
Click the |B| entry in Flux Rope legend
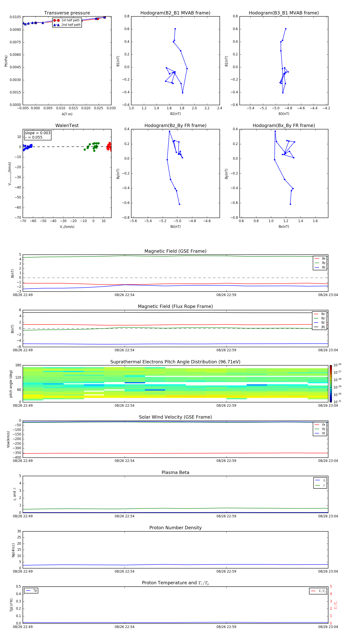[320, 327]
